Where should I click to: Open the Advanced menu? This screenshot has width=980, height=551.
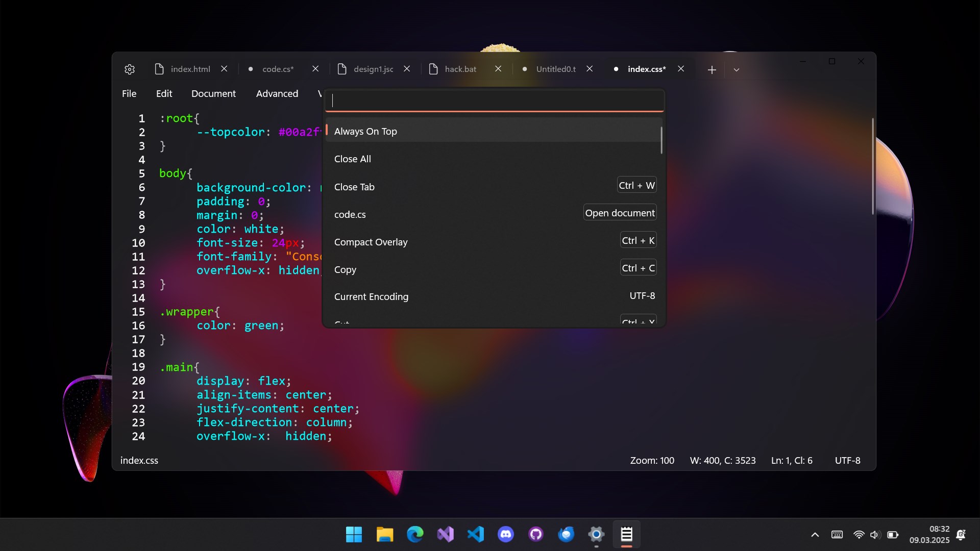pyautogui.click(x=277, y=94)
